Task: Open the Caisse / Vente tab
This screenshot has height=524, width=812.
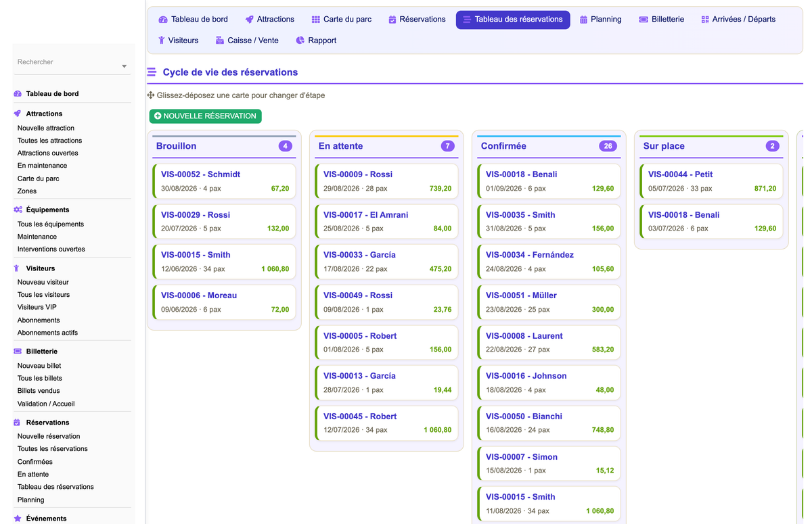Action: [x=247, y=41]
